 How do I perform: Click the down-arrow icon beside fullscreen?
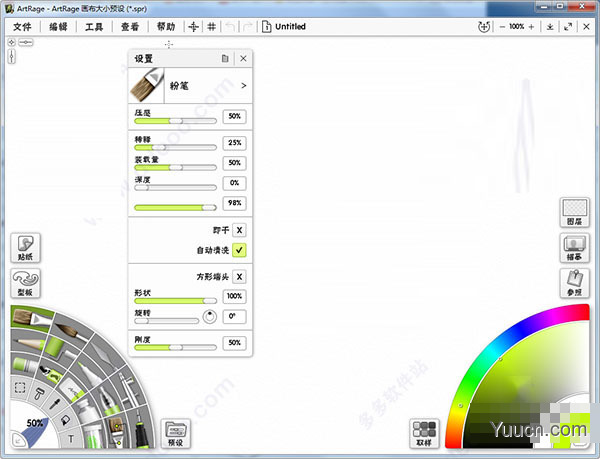point(550,27)
